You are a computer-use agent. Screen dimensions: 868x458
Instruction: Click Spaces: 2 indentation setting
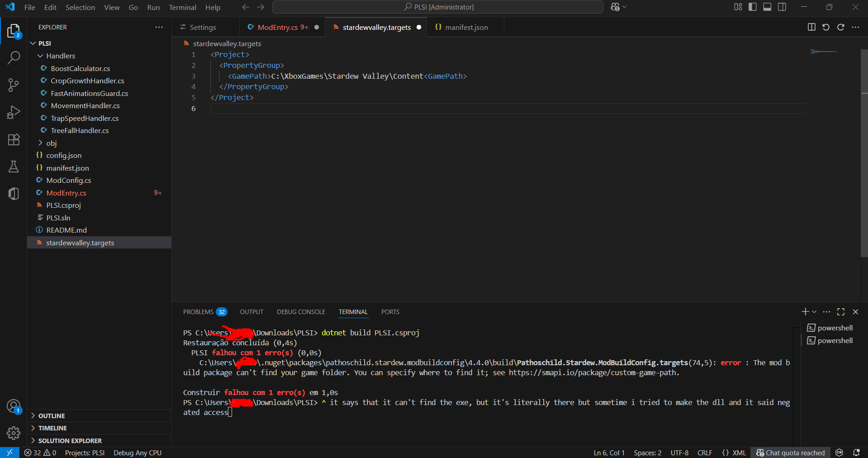coord(647,453)
